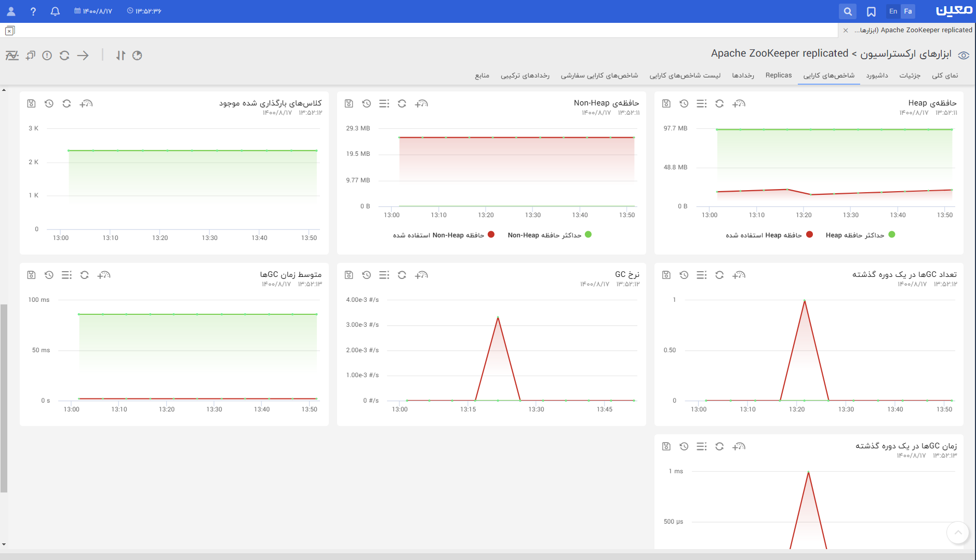Save the Non-Heap memory chart

point(349,103)
